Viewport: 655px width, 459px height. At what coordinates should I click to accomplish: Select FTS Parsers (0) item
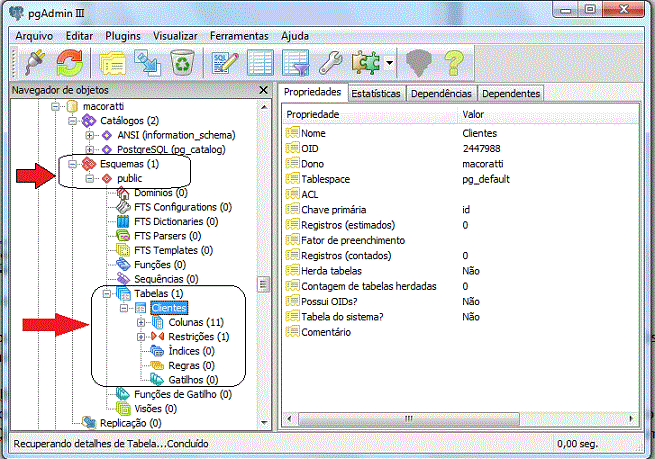(x=168, y=236)
